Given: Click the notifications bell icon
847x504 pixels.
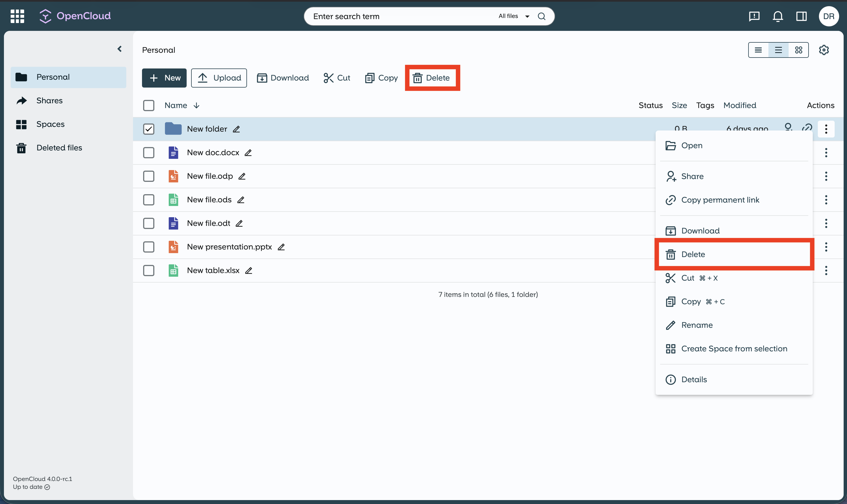Looking at the screenshot, I should 778,16.
